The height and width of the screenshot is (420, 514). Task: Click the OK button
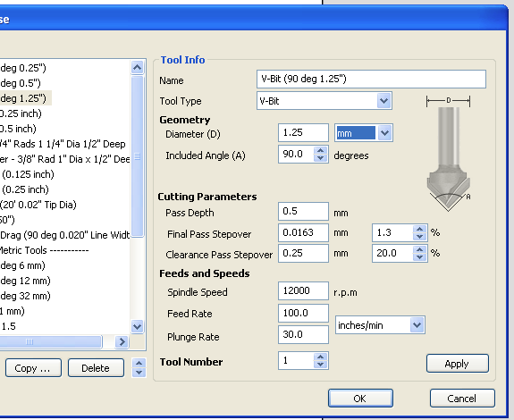[360, 398]
